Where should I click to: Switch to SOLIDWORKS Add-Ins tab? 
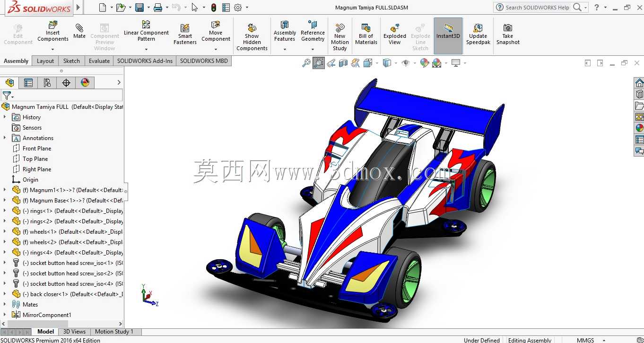point(145,61)
